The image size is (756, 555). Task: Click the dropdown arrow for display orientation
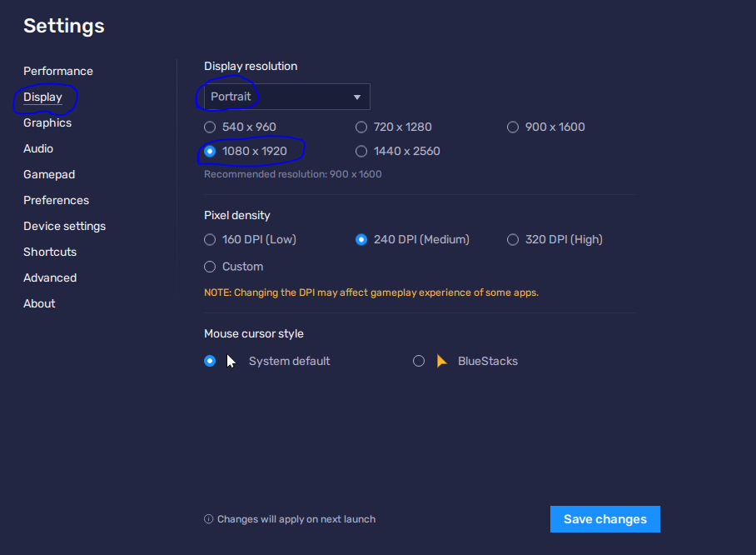357,97
